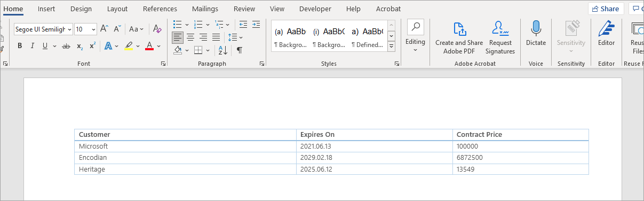Select the 6872500 contract price cell
The height and width of the screenshot is (201, 644).
[520, 158]
